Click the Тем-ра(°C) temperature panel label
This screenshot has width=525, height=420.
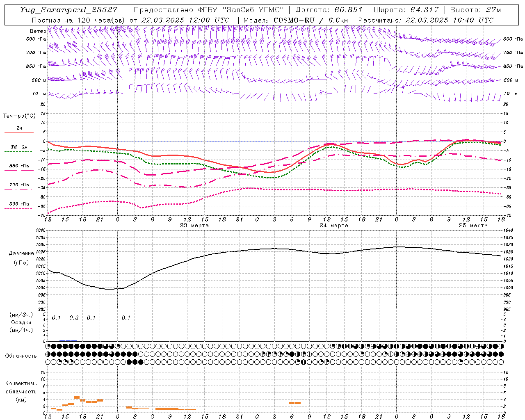tap(19, 116)
